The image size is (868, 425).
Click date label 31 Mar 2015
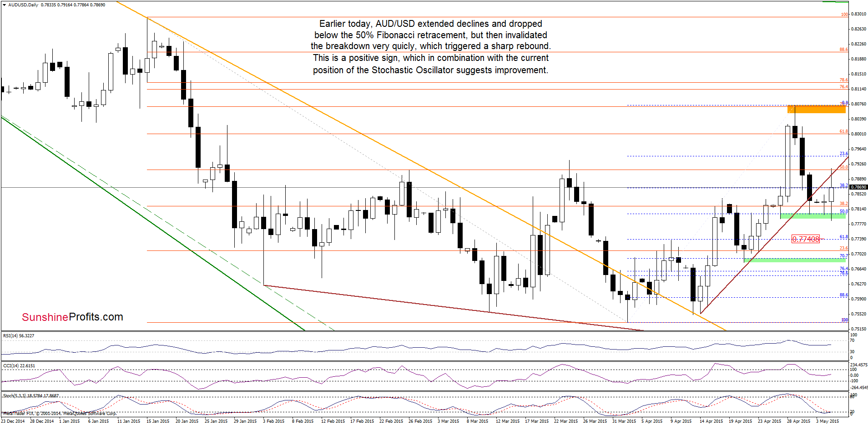click(624, 421)
